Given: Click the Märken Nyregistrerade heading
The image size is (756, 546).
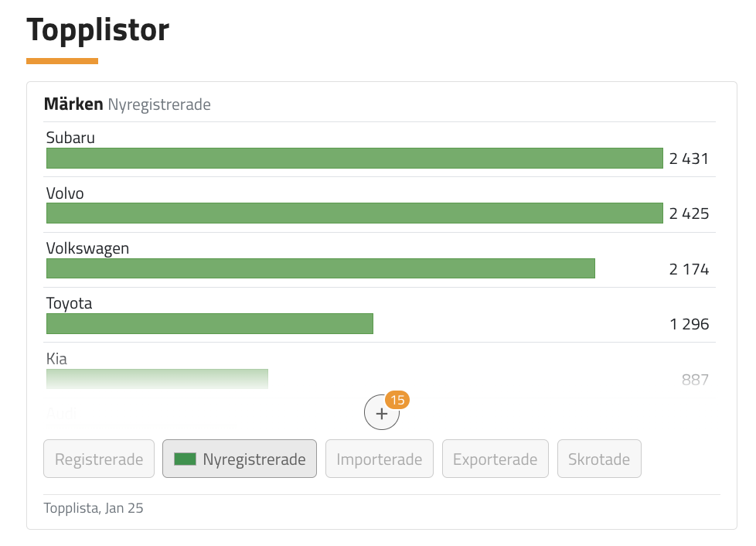Looking at the screenshot, I should point(128,104).
